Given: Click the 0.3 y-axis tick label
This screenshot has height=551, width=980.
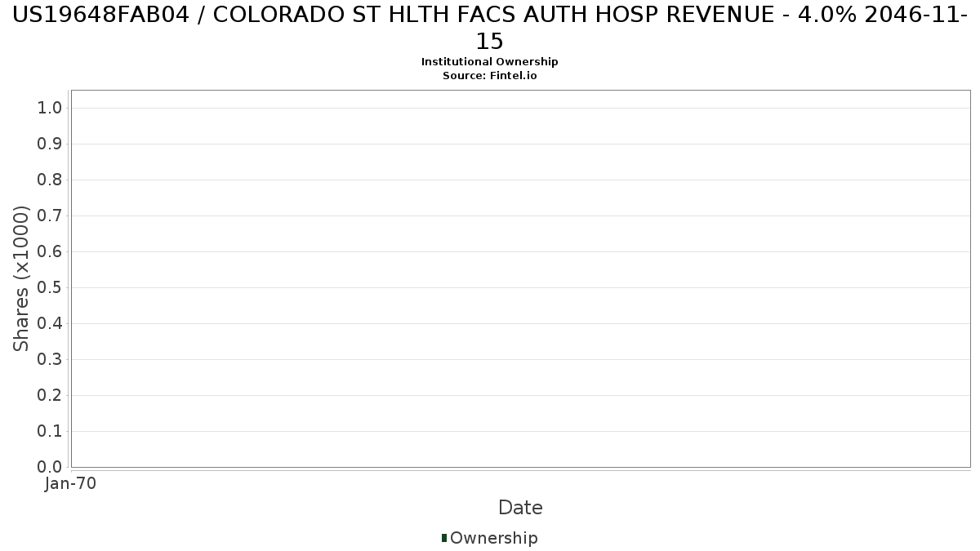Looking at the screenshot, I should [x=50, y=359].
